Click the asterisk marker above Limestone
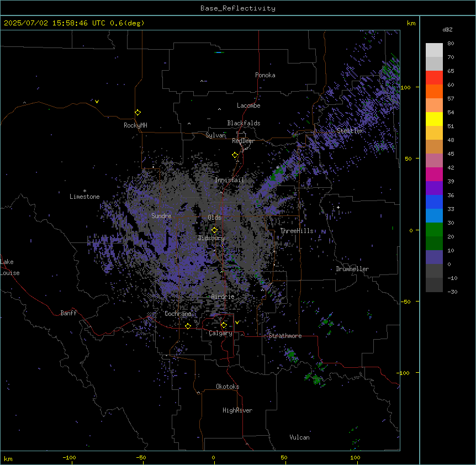This screenshot has height=465, width=476. pos(84,191)
